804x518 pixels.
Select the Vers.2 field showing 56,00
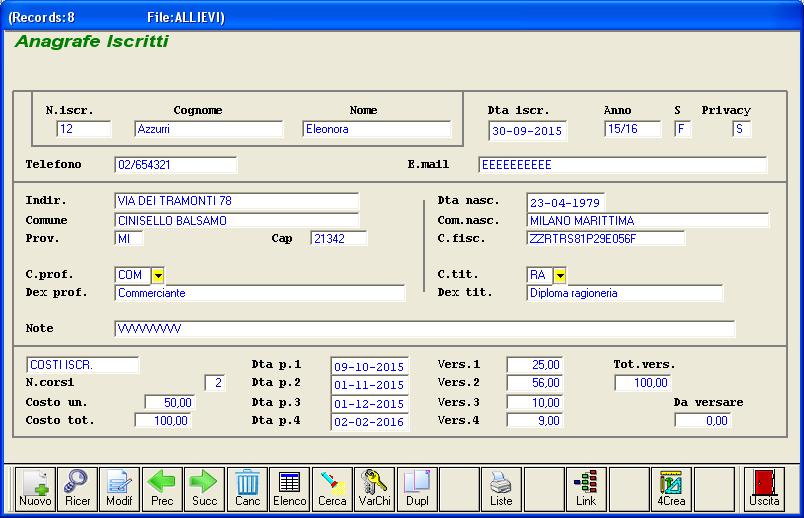[535, 383]
